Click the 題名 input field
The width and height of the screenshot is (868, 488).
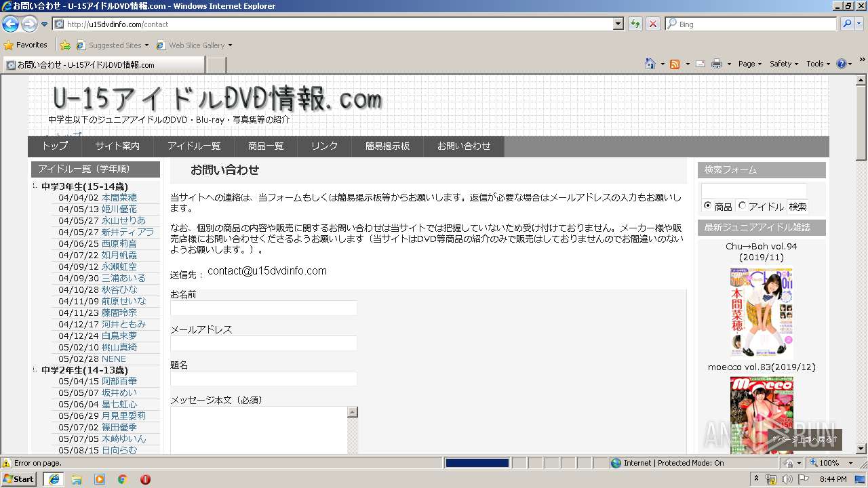pos(263,379)
